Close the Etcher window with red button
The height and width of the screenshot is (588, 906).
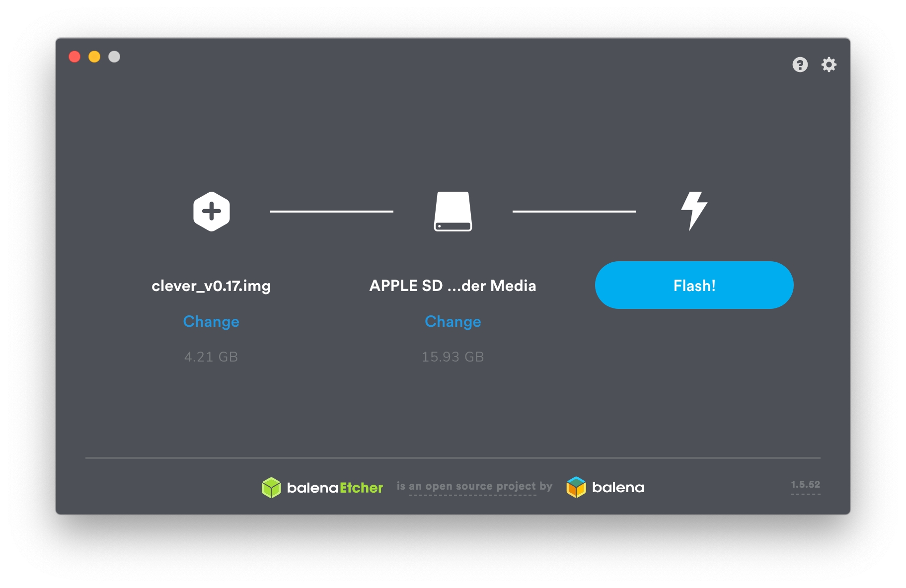point(75,57)
